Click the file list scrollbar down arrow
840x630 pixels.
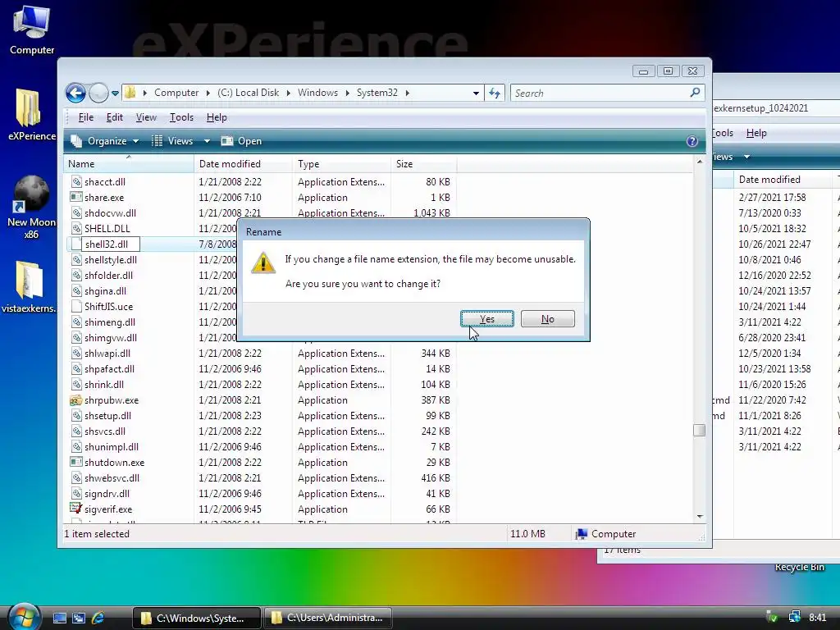(700, 517)
